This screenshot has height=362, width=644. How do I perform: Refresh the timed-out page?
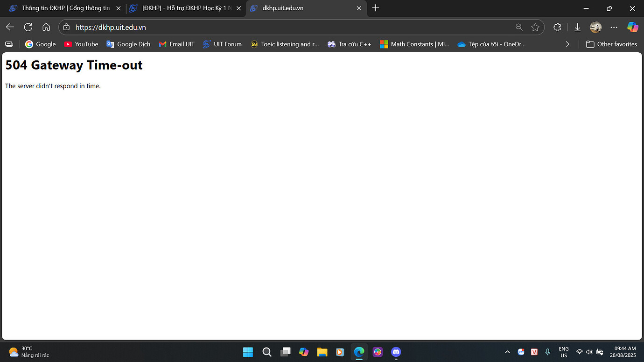pos(28,27)
